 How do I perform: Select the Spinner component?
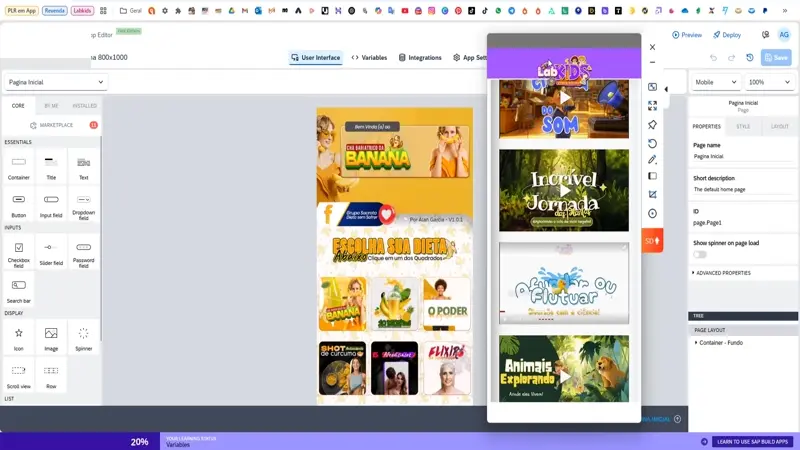(84, 339)
